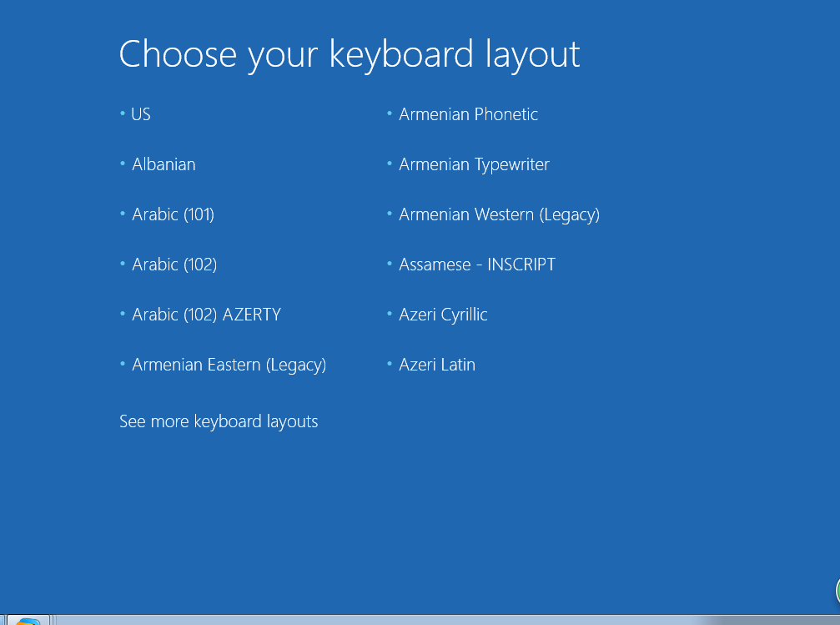Click the Choose your keyboard layout heading
Viewport: 840px width, 625px height.
(x=350, y=55)
